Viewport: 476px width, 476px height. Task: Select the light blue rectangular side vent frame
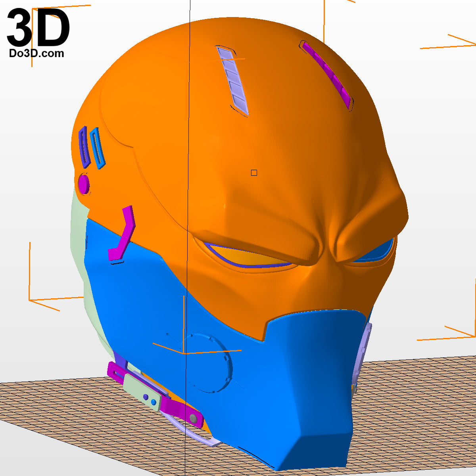[97, 148]
